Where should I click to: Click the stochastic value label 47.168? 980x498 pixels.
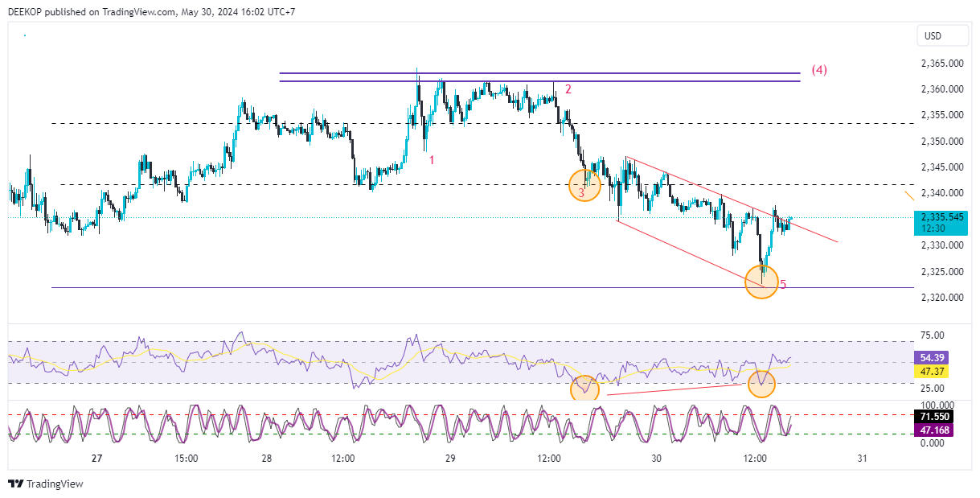coord(935,431)
